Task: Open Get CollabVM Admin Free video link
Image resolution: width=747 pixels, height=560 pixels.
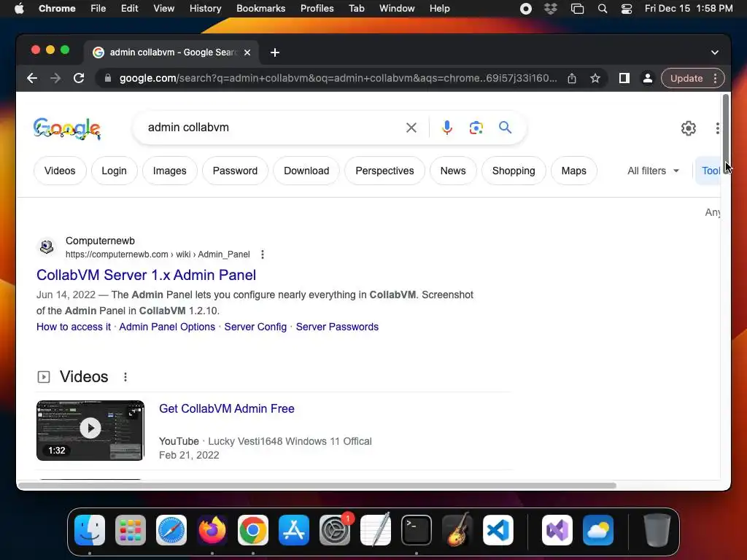Action: click(227, 408)
